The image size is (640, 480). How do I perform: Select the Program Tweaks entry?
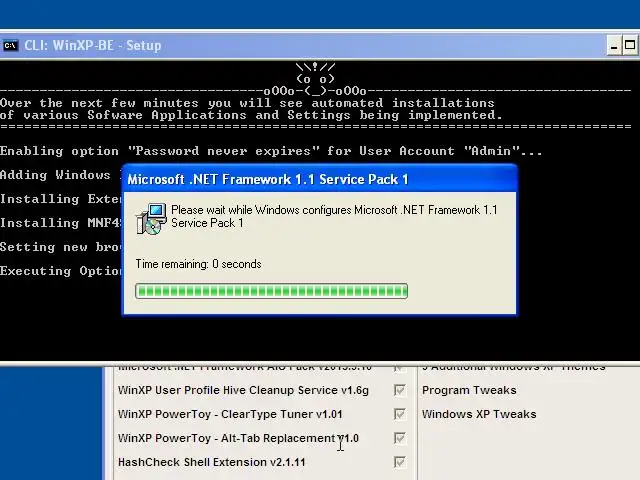pyautogui.click(x=469, y=390)
